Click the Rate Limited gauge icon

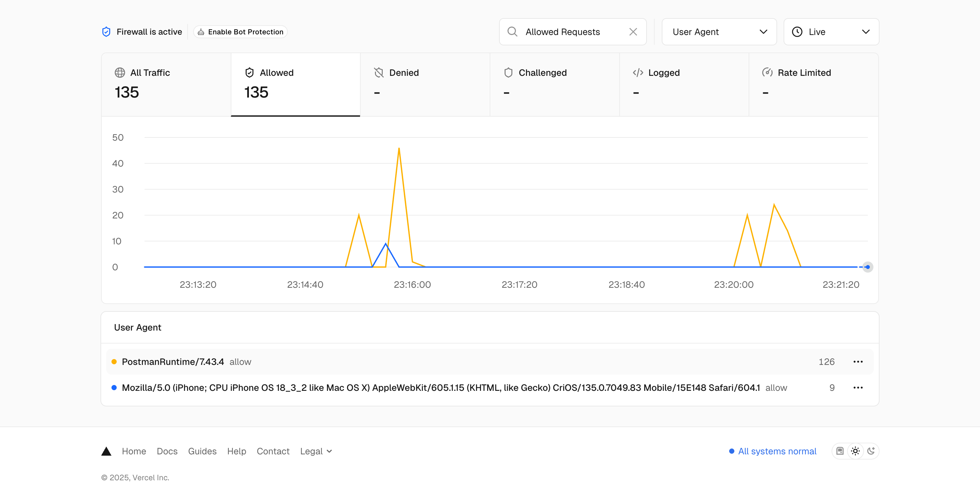coord(767,72)
